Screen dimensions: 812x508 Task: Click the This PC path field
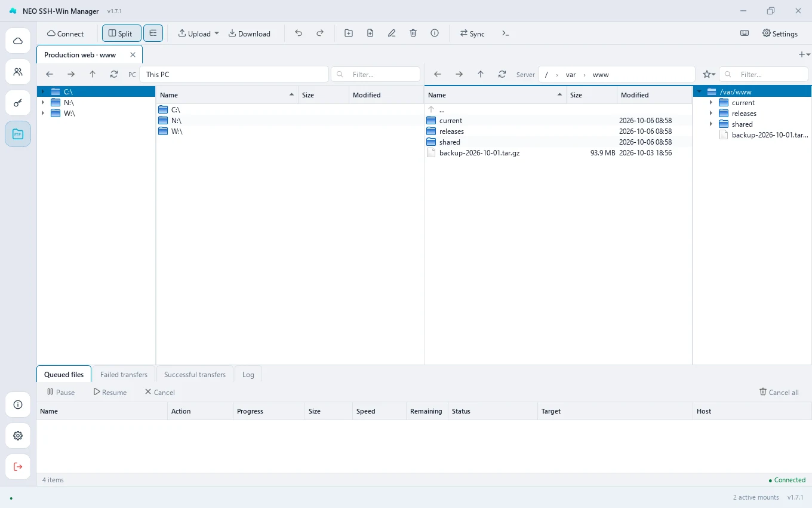click(x=234, y=75)
